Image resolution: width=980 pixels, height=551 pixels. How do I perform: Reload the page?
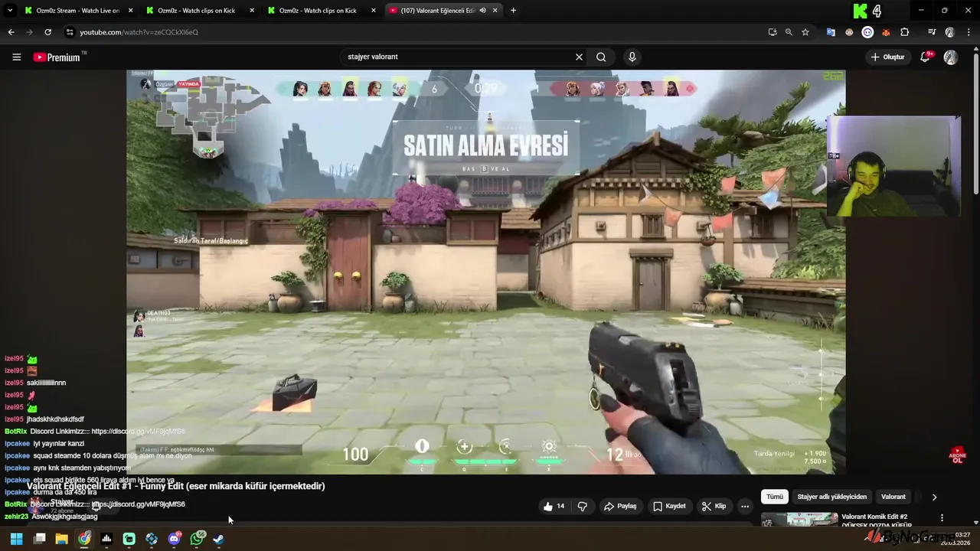(47, 32)
